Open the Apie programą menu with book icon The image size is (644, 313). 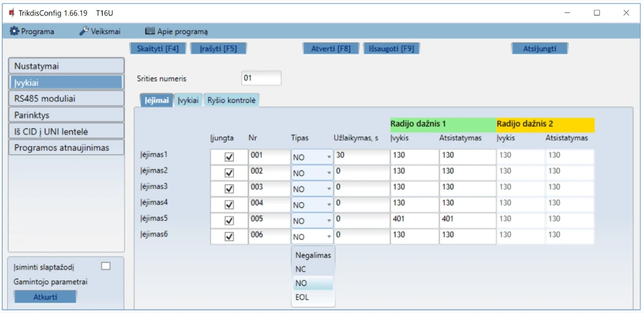click(177, 32)
